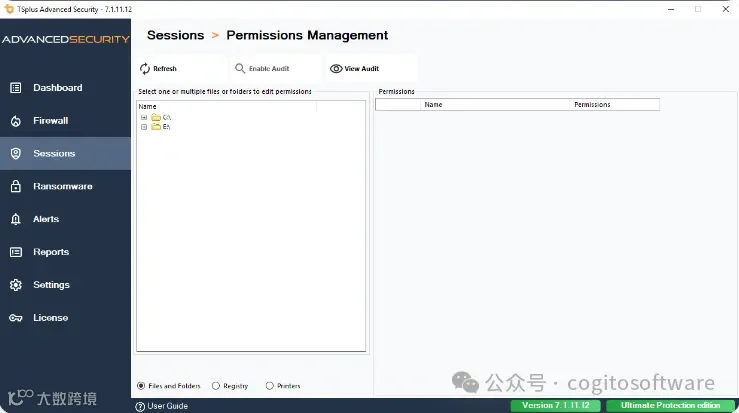Click the Firewall flame icon
The width and height of the screenshot is (739, 413).
pyautogui.click(x=16, y=121)
